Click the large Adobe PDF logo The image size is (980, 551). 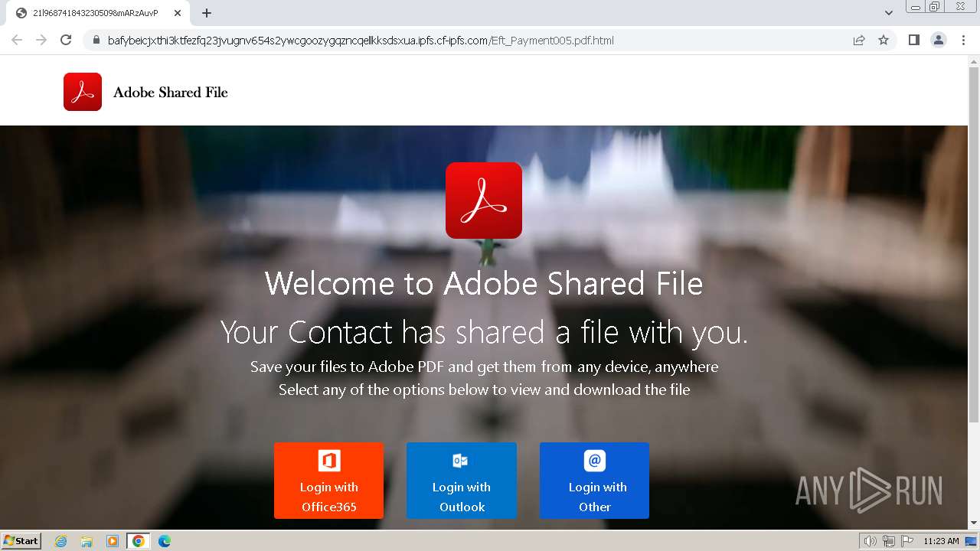pyautogui.click(x=484, y=201)
